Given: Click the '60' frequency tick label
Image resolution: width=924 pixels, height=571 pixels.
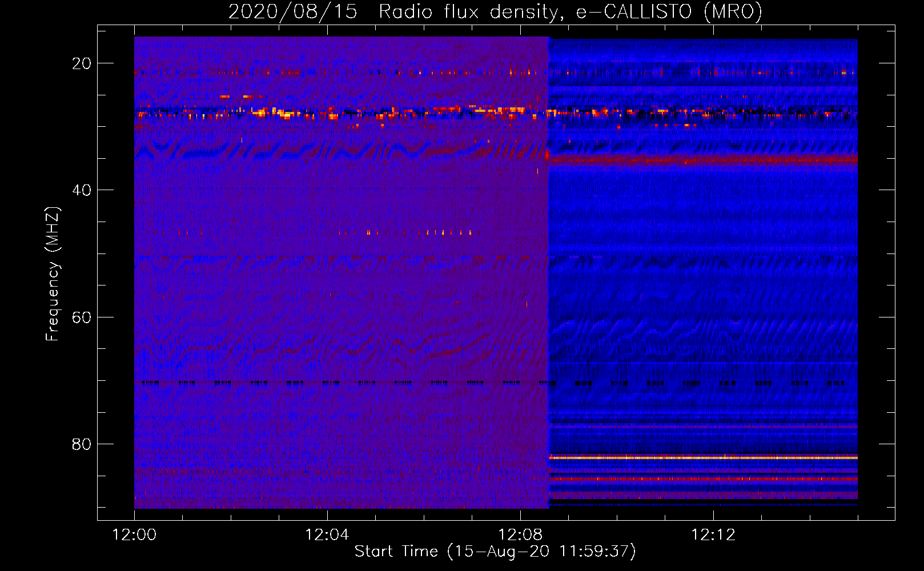Looking at the screenshot, I should 82,317.
